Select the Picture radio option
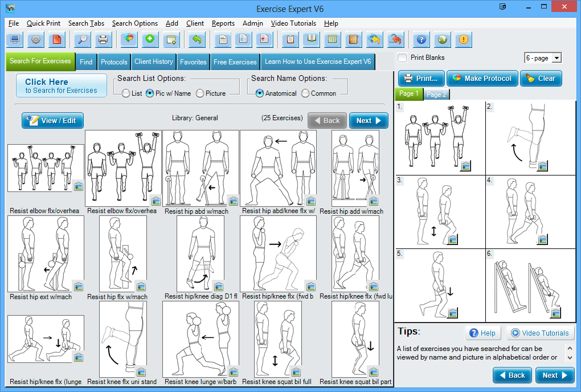Image resolution: width=581 pixels, height=392 pixels. 200,93
